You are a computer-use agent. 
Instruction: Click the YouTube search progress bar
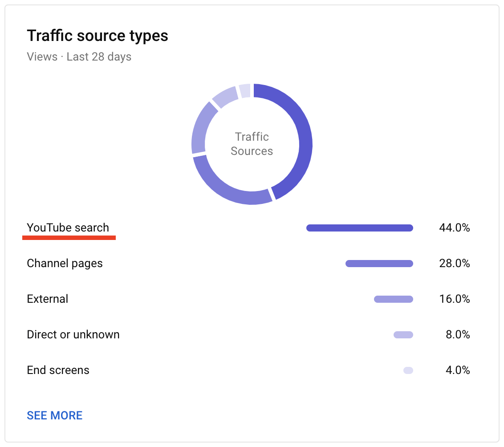pos(360,228)
